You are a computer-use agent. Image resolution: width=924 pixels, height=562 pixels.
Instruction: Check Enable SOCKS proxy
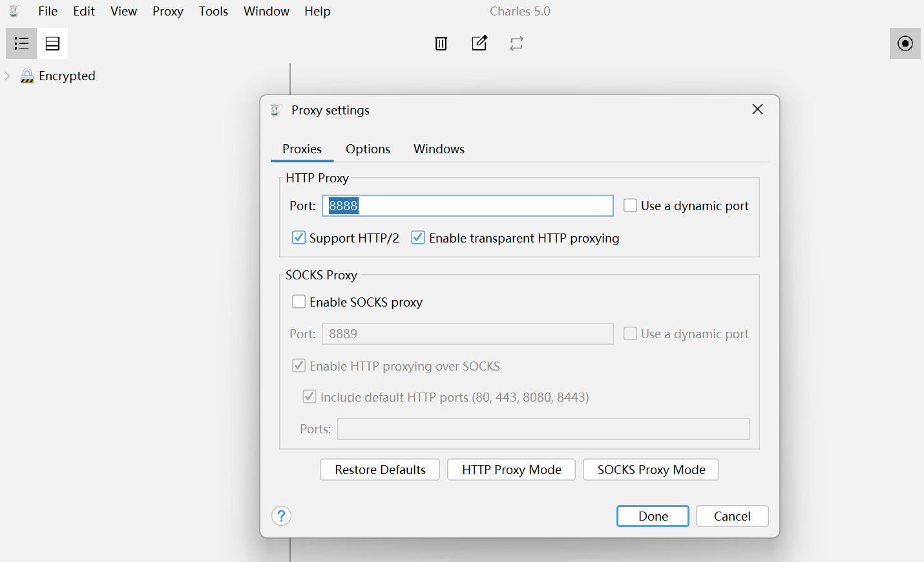299,301
